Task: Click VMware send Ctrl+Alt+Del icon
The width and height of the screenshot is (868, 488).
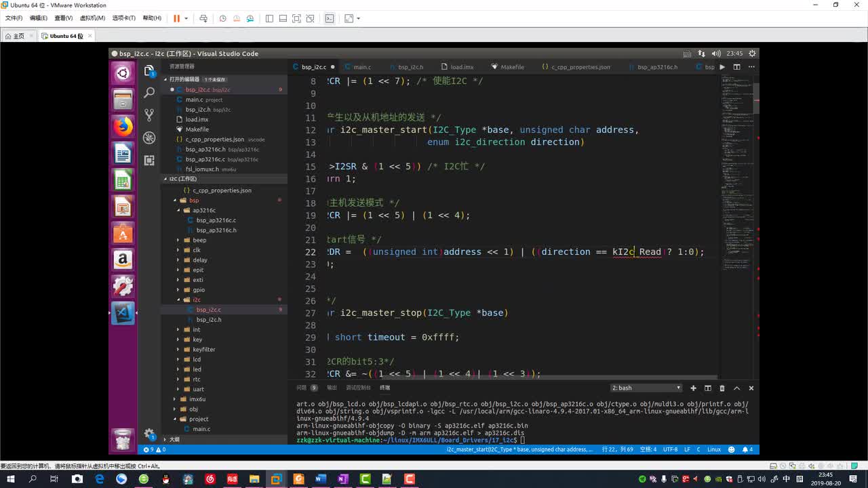Action: coord(204,18)
